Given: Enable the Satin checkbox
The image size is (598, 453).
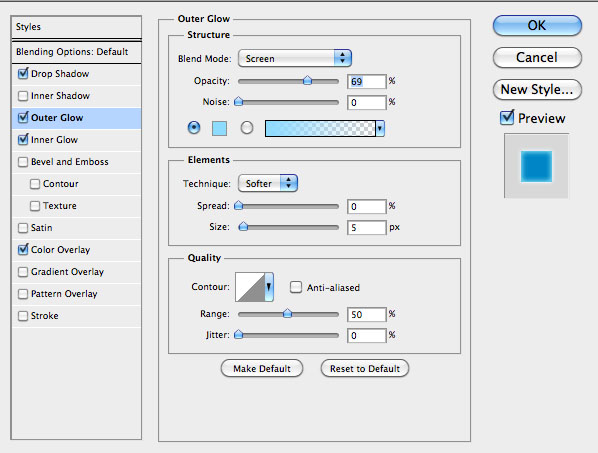Looking at the screenshot, I should (23, 228).
